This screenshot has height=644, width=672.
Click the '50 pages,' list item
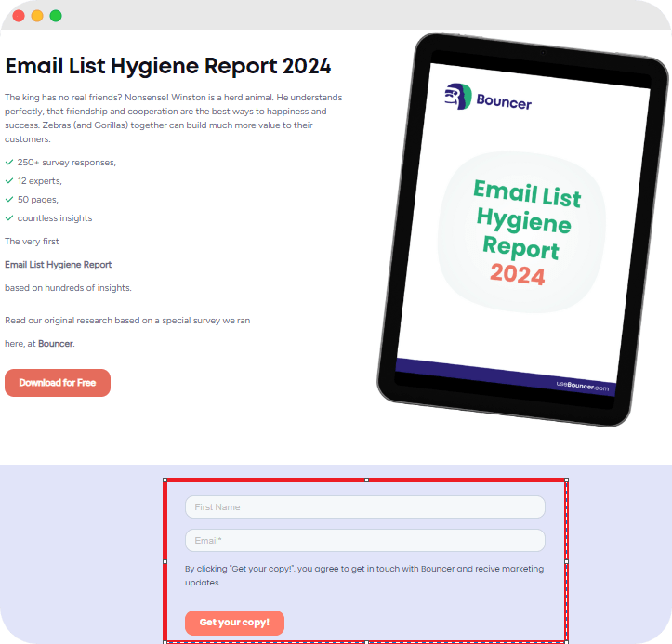38,200
